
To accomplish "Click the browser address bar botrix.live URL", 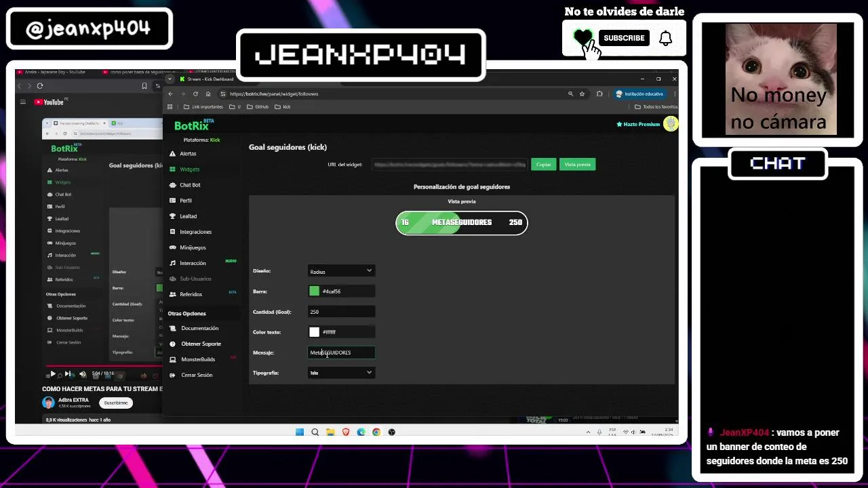I will tap(274, 94).
